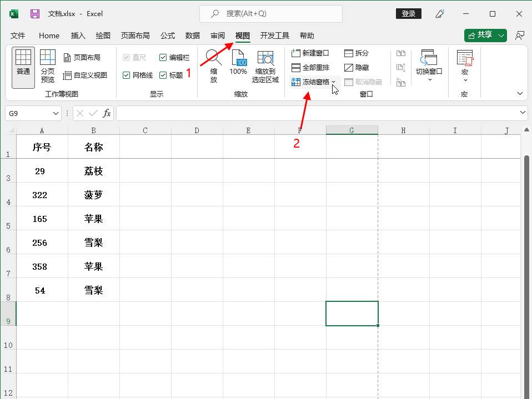Screen dimensions: 532x399
Task: Switch to the Page Layout (页面布局) ribbon tab
Action: (135, 36)
